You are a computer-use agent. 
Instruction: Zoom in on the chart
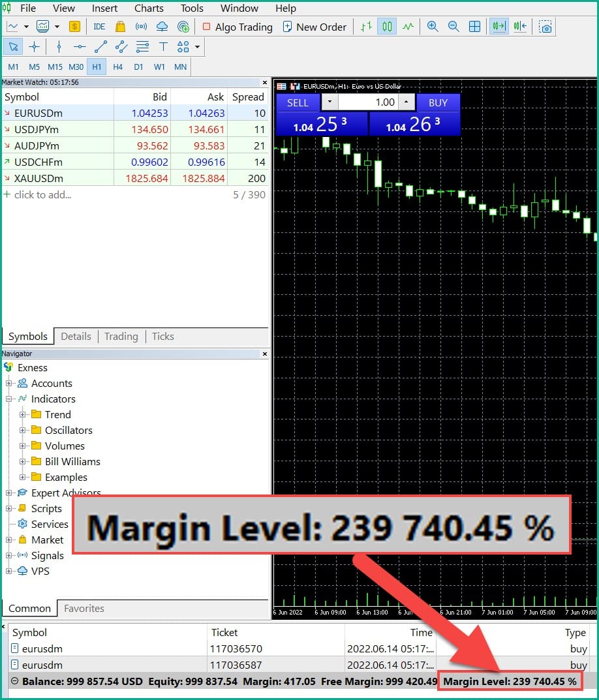[433, 26]
